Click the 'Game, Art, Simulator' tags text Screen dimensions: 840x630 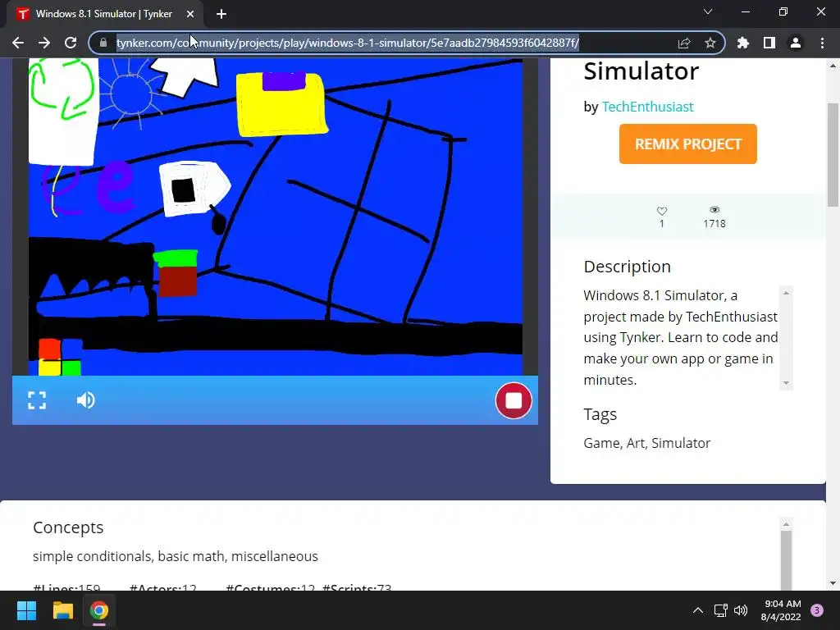646,443
